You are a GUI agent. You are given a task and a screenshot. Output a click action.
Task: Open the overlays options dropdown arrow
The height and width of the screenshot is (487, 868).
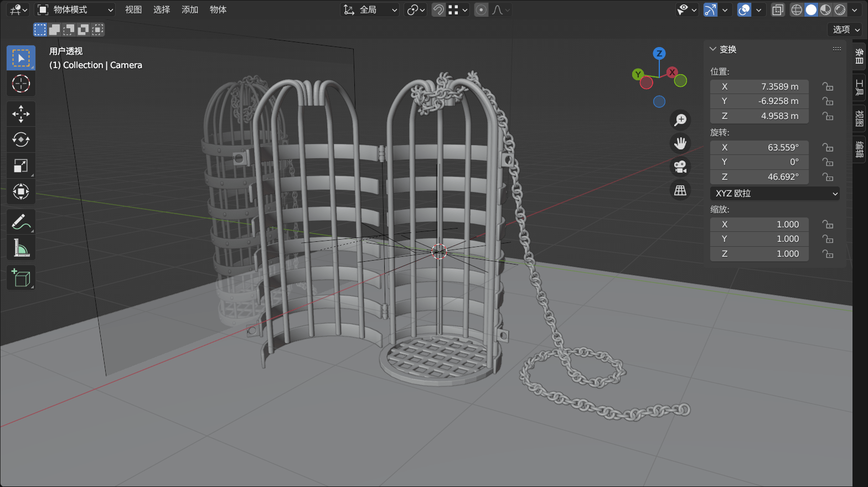759,9
